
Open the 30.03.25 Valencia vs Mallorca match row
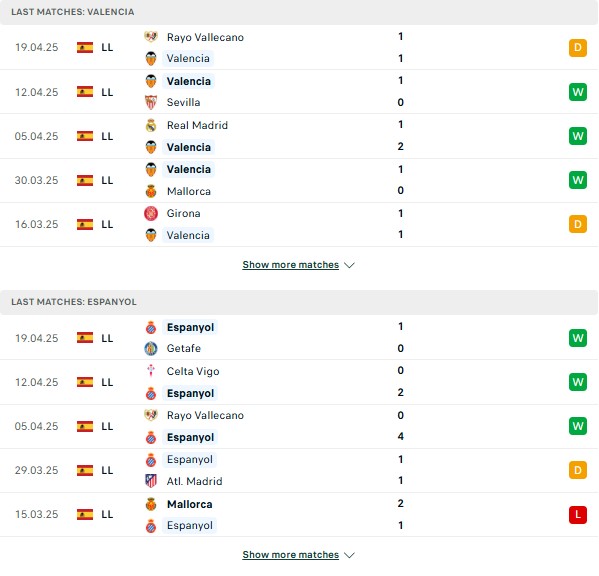click(x=299, y=180)
